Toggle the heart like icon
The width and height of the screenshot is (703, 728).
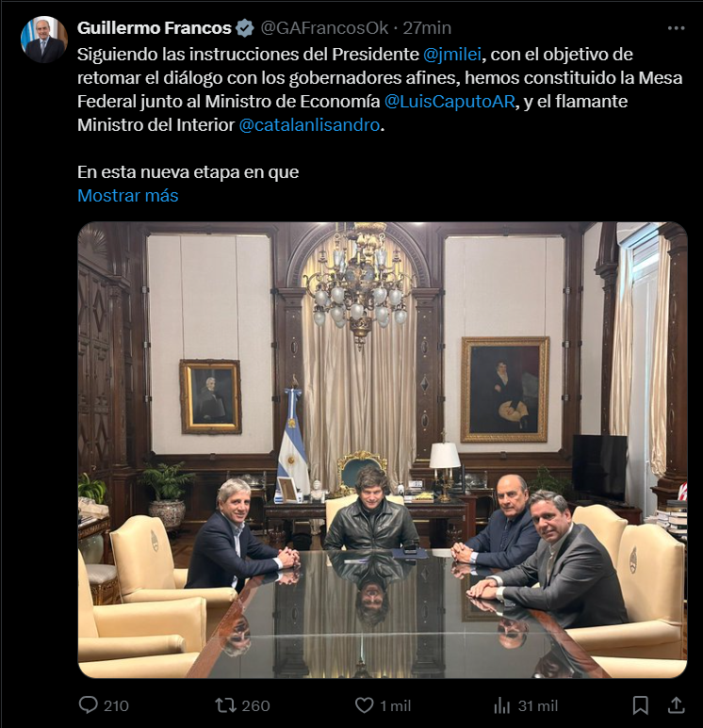tap(364, 704)
